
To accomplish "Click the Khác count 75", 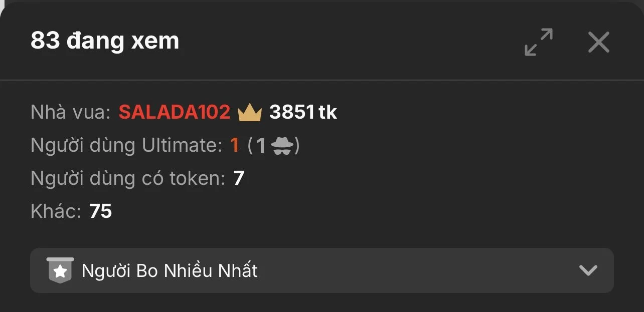I will (x=101, y=211).
